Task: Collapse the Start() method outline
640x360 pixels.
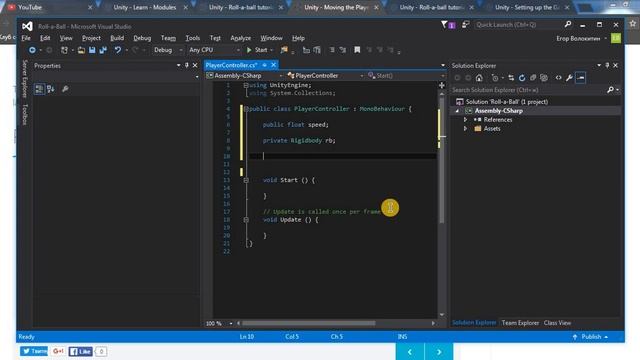Action: coord(246,180)
